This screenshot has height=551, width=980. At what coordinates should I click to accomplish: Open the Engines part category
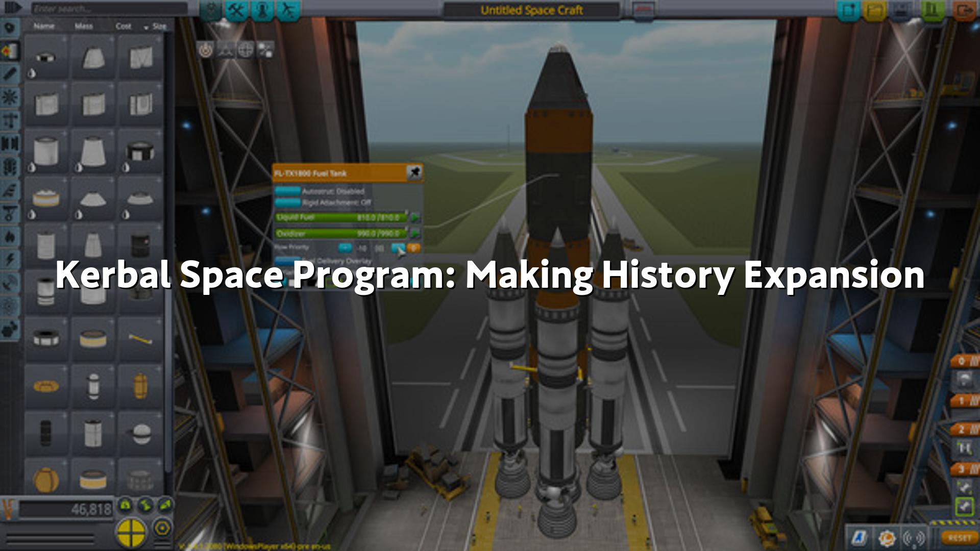(x=10, y=74)
